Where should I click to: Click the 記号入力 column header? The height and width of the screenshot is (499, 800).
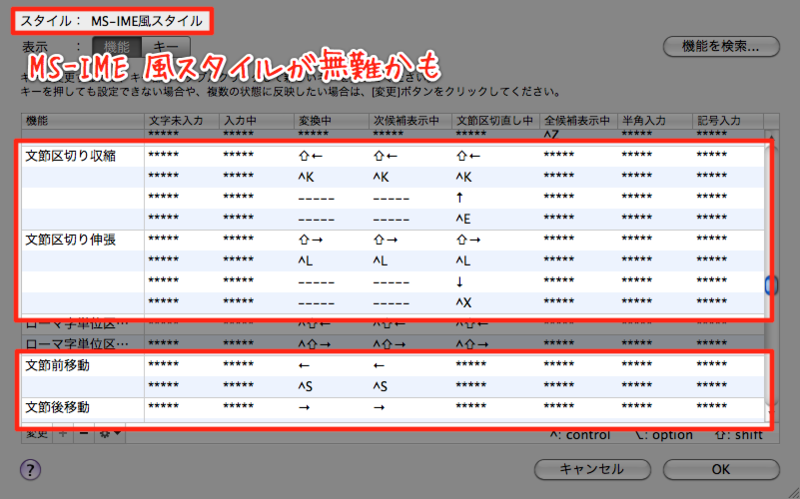tap(728, 121)
